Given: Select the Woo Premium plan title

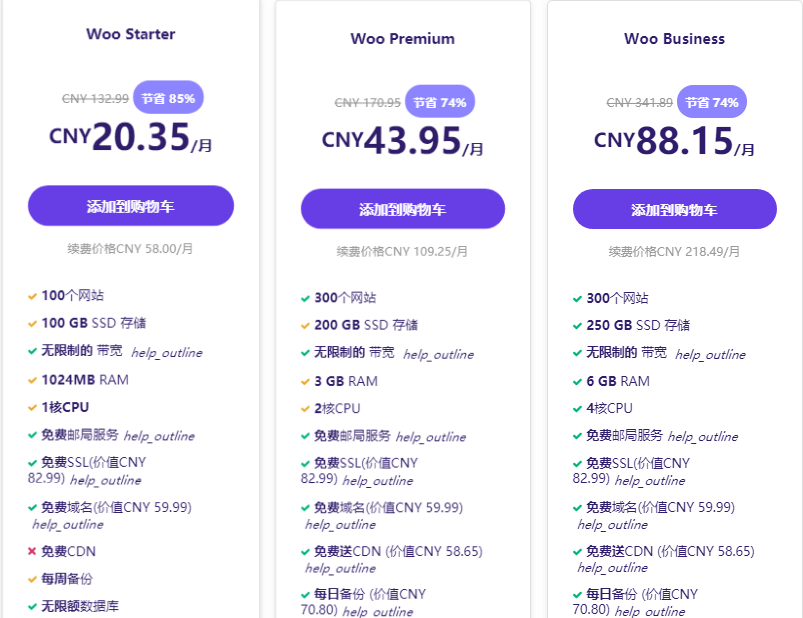Looking at the screenshot, I should 402,39.
